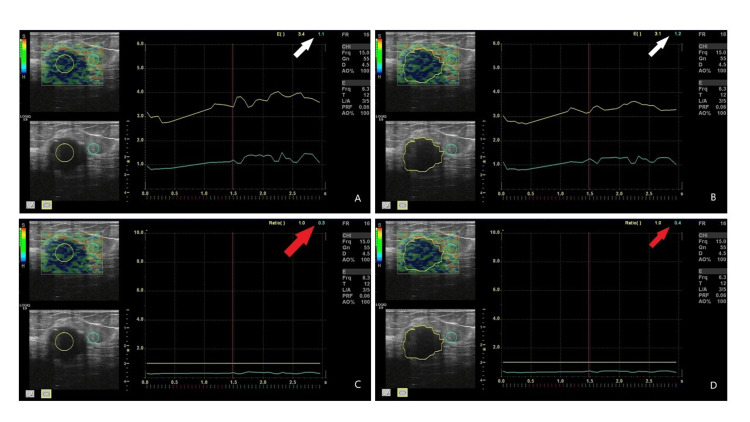Click the flat yellow ratio line in panel D graph
This screenshot has width=750, height=422.
pos(589,362)
